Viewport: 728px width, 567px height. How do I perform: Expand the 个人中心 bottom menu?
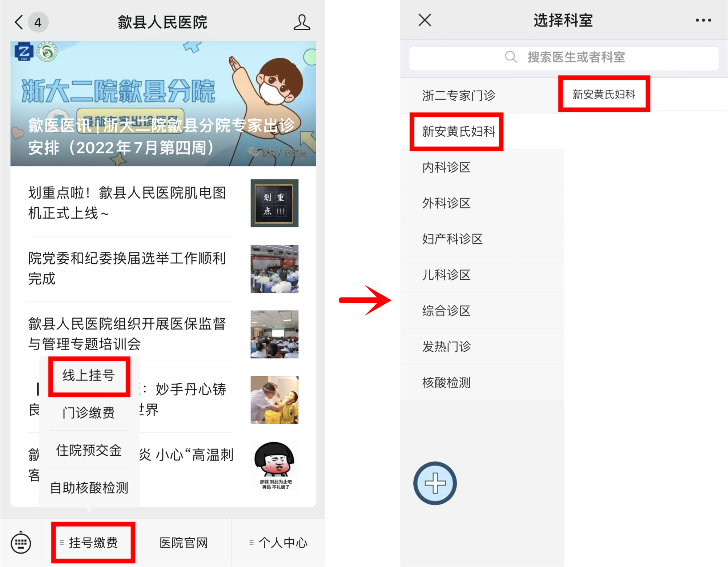tap(278, 543)
